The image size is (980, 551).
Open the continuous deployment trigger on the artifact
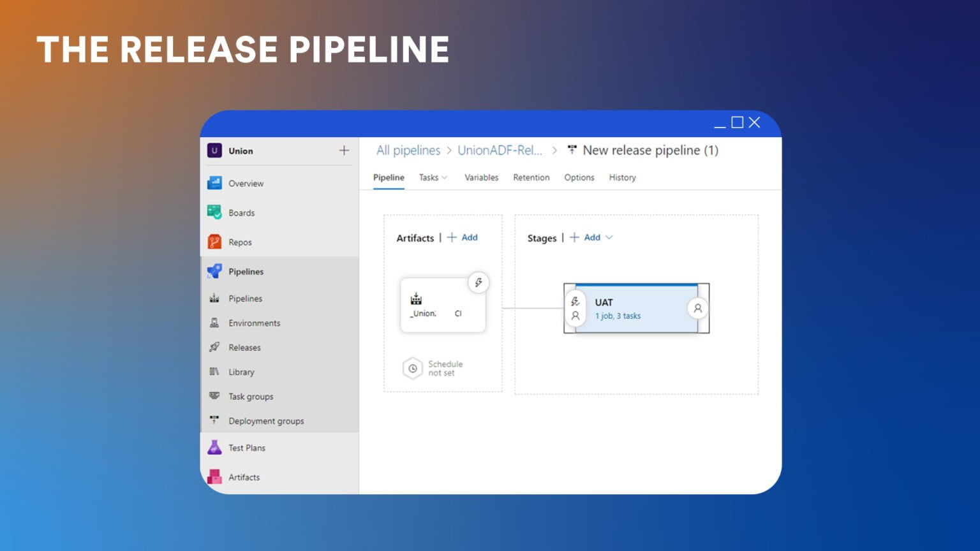(479, 283)
